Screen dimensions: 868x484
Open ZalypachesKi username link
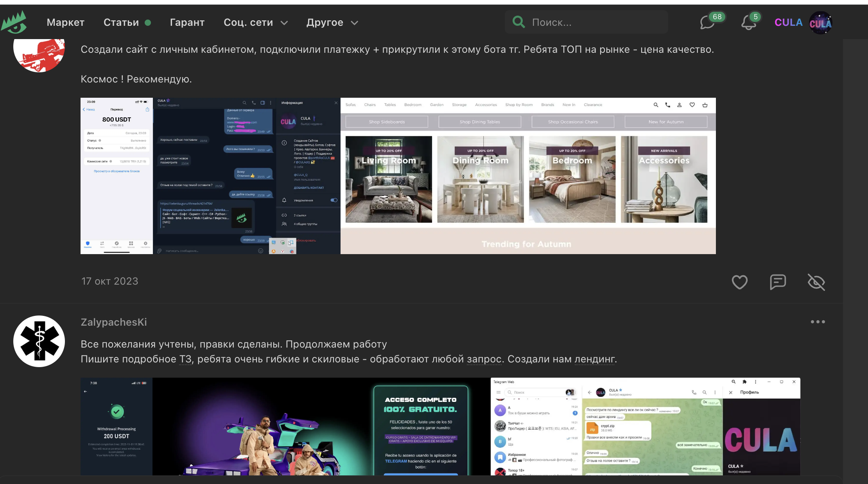114,322
